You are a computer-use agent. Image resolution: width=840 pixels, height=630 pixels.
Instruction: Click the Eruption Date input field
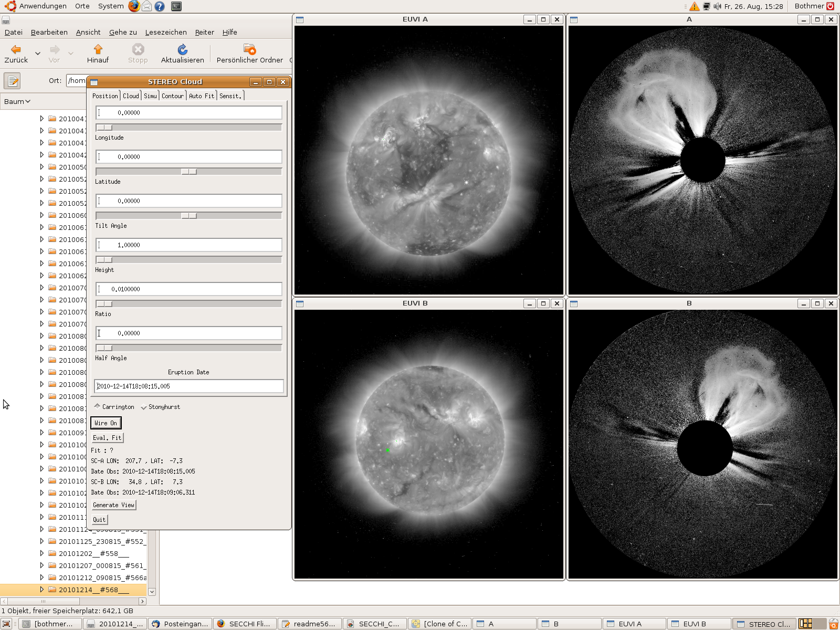[x=189, y=386]
